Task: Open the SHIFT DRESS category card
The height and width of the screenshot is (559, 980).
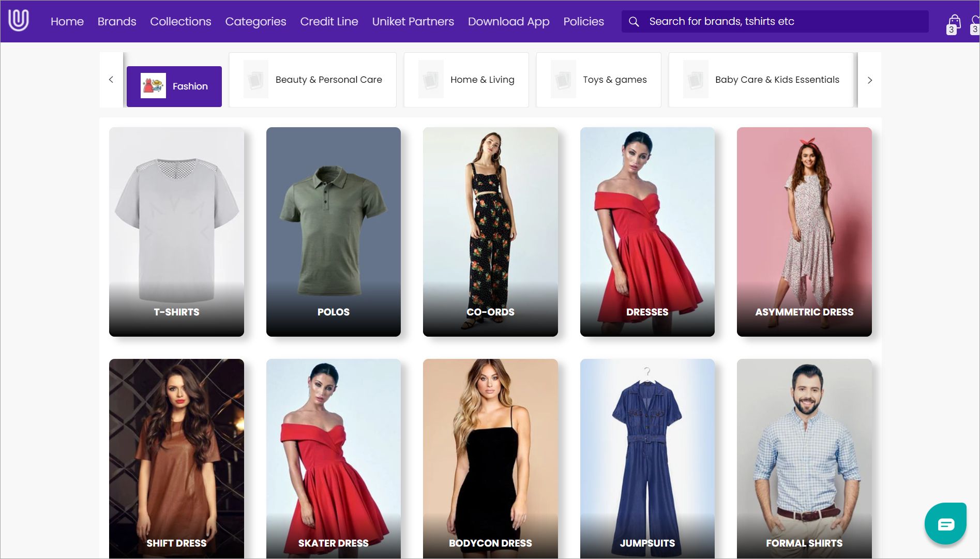Action: click(x=176, y=459)
